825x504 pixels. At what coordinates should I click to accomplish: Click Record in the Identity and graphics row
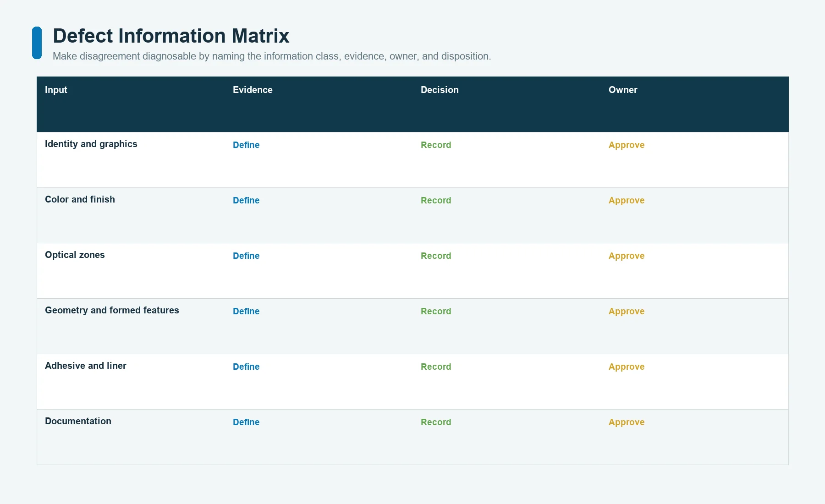(x=436, y=145)
